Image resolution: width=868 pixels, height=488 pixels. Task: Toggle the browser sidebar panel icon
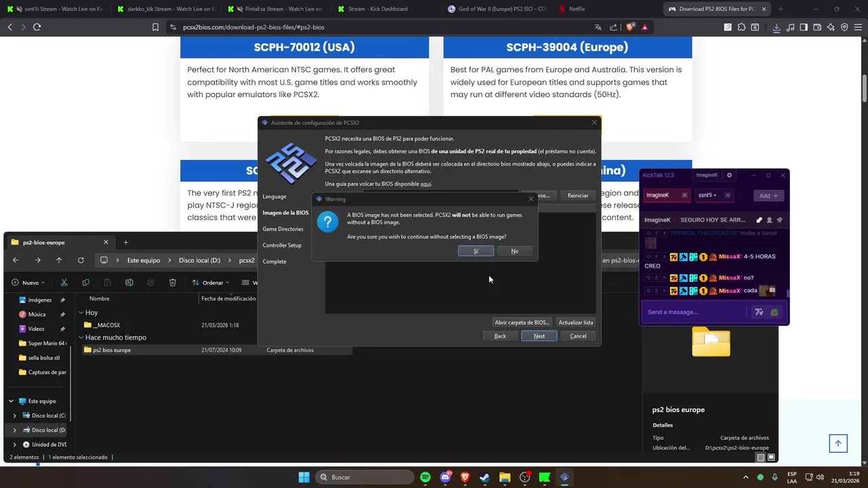tap(804, 27)
